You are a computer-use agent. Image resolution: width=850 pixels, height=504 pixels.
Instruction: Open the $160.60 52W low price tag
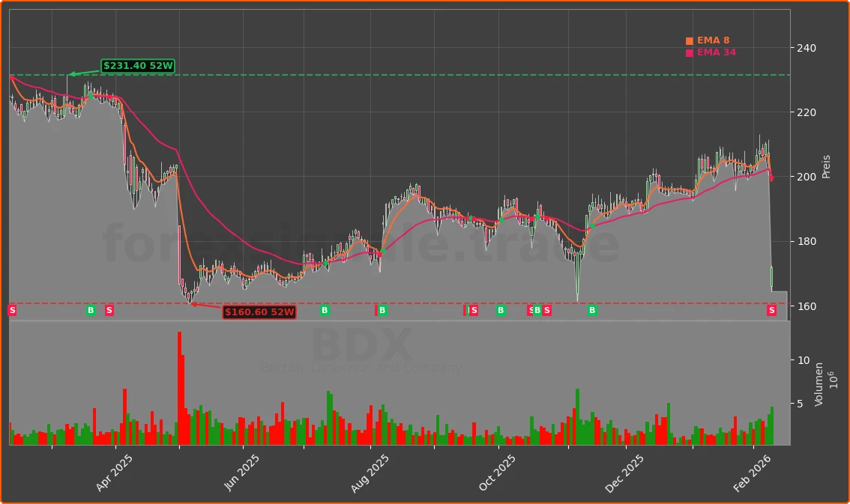[259, 313]
